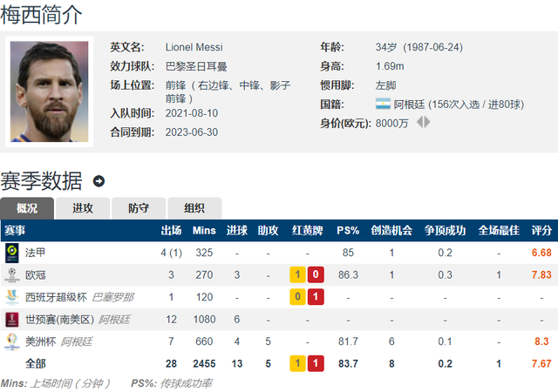Click the 7.67 overall rating
The width and height of the screenshot is (558, 392).
[541, 363]
